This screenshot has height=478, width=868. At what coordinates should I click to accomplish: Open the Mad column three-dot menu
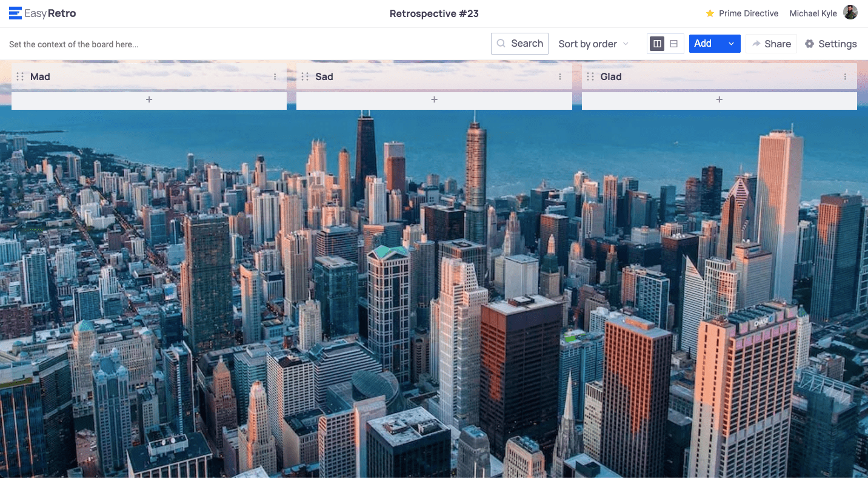point(275,77)
